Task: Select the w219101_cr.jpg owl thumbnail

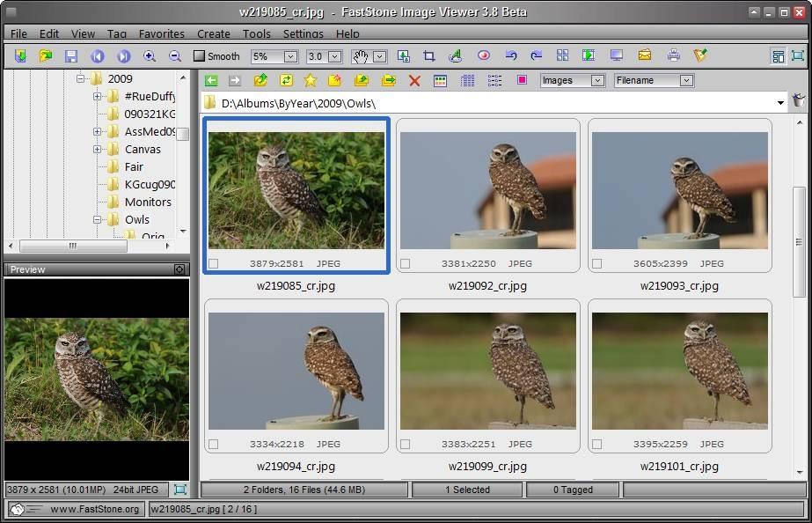Action: tap(678, 371)
